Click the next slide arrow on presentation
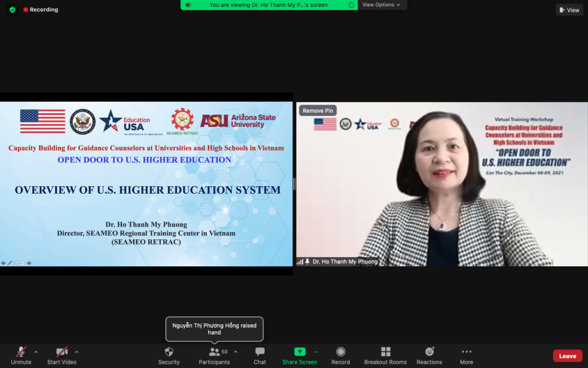 29,263
